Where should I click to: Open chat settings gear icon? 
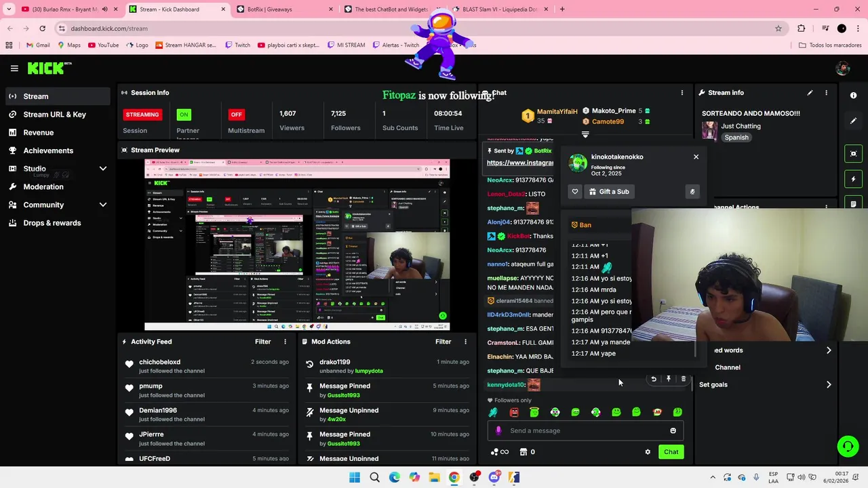[648, 452]
